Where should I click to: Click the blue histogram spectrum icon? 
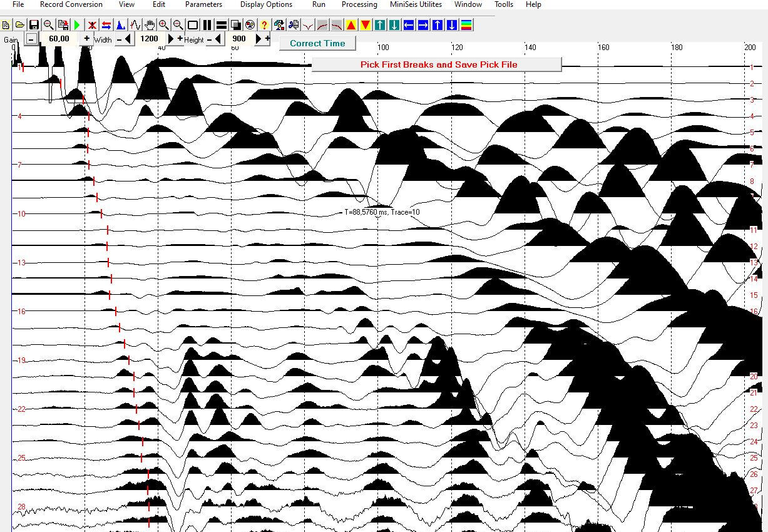121,25
